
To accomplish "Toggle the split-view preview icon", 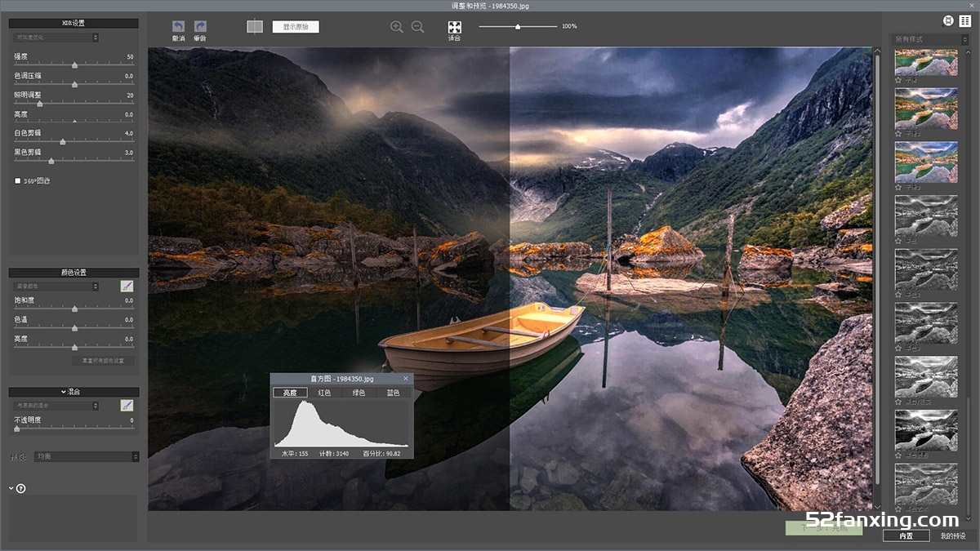I will coord(255,26).
